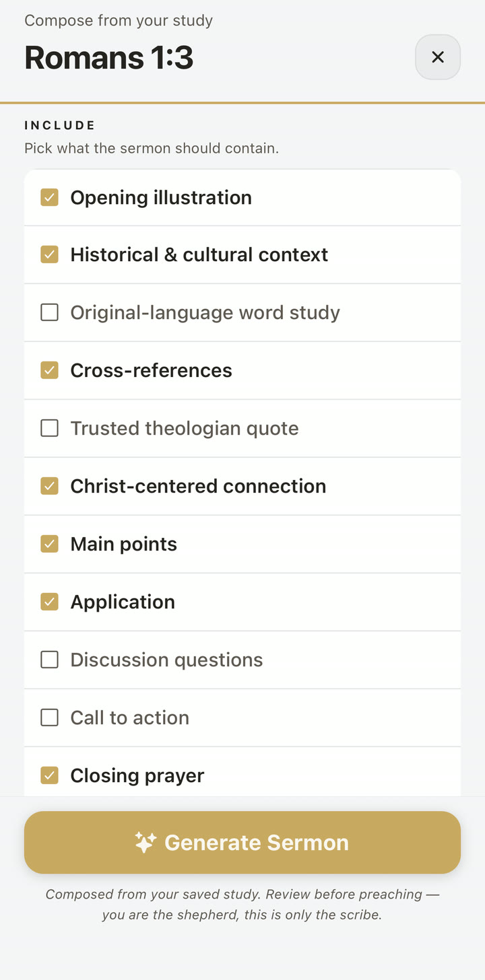Click the Original-language word study label

point(205,312)
